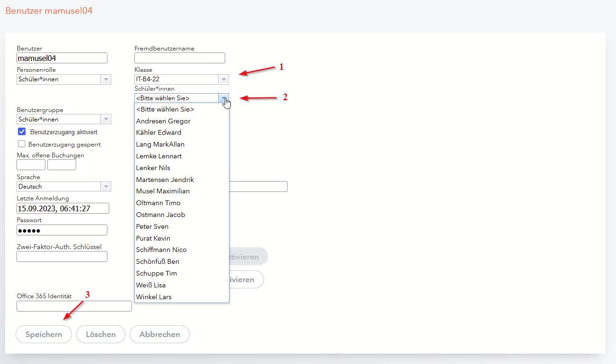Collapse the Schüler*innen dropdown arrow
Image resolution: width=616 pixels, height=364 pixels.
pyautogui.click(x=224, y=98)
